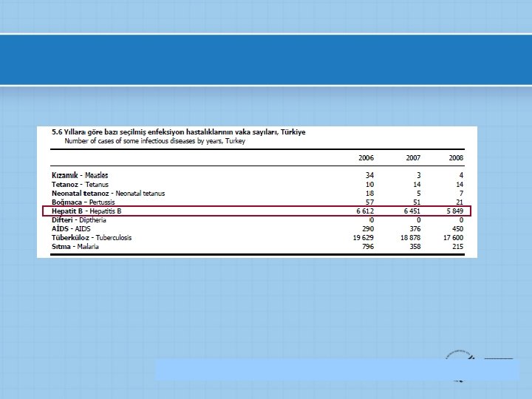532x399 pixels.
Task: Select AIDS 2008 value 450
Action: 457,228
